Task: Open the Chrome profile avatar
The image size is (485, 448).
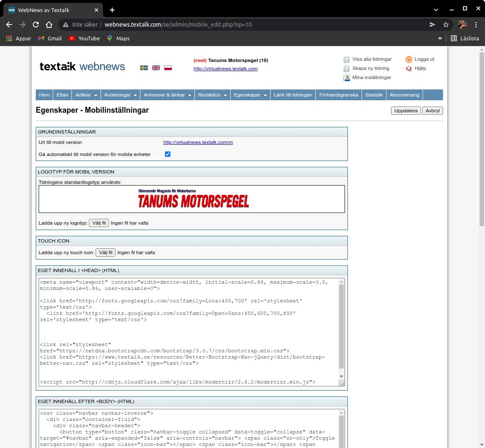Action: click(x=463, y=25)
